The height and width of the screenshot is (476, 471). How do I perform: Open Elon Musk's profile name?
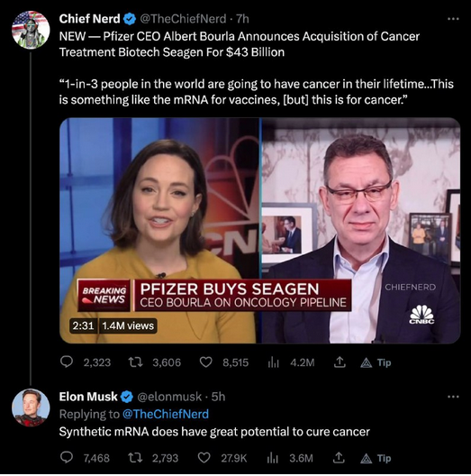click(x=88, y=397)
